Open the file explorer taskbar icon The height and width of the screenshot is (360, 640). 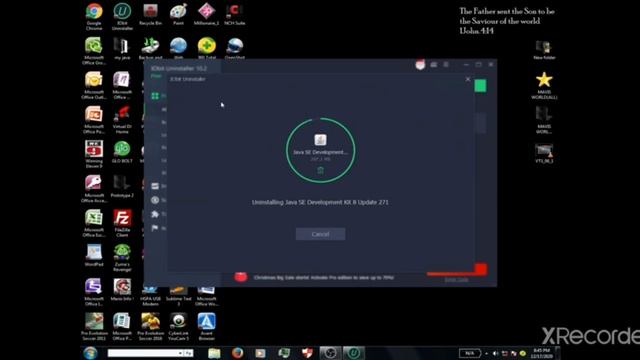click(214, 353)
